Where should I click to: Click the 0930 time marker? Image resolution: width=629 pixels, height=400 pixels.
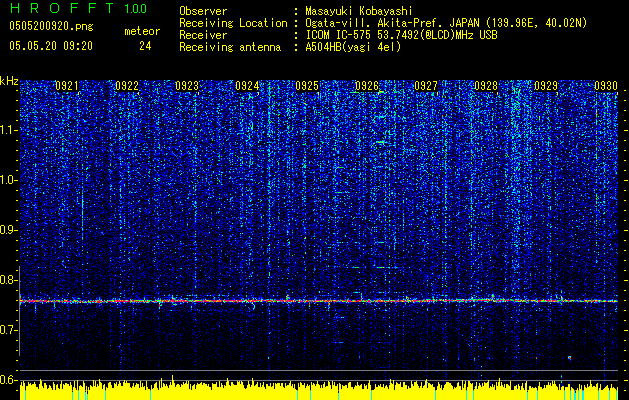click(606, 86)
